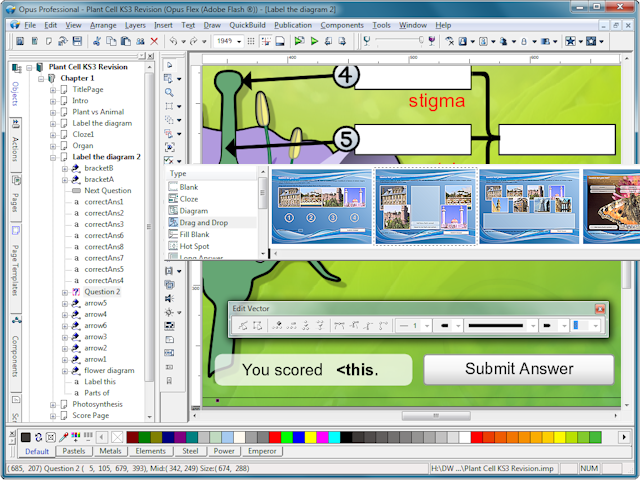
Task: Click the green Preview play icon
Action: pyautogui.click(x=314, y=41)
